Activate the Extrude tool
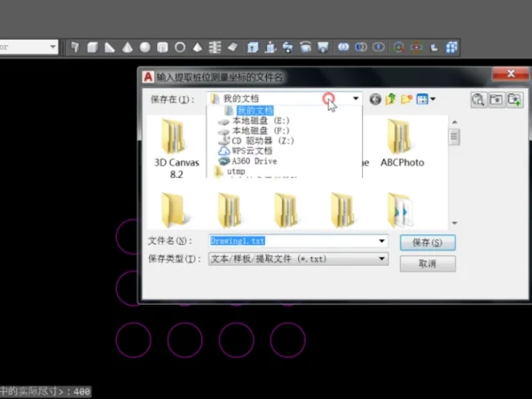The height and width of the screenshot is (399, 532). pos(253,47)
